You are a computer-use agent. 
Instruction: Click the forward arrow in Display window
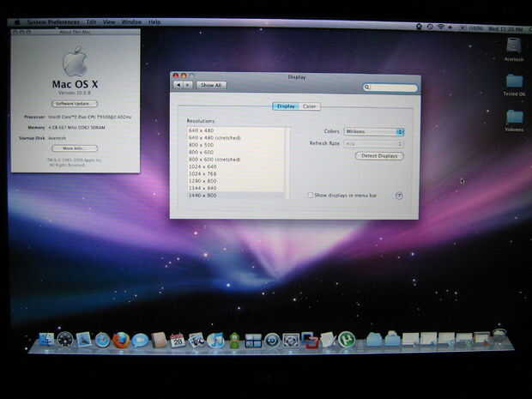click(188, 85)
